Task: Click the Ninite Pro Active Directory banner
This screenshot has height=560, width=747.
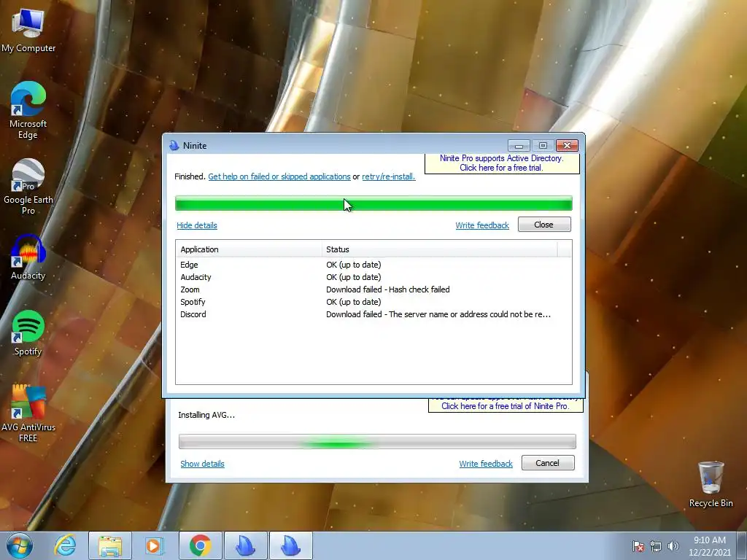Action: 502,163
